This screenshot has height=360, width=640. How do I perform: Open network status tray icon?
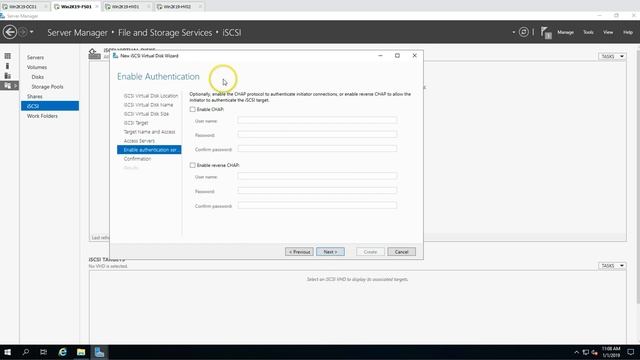(x=586, y=352)
